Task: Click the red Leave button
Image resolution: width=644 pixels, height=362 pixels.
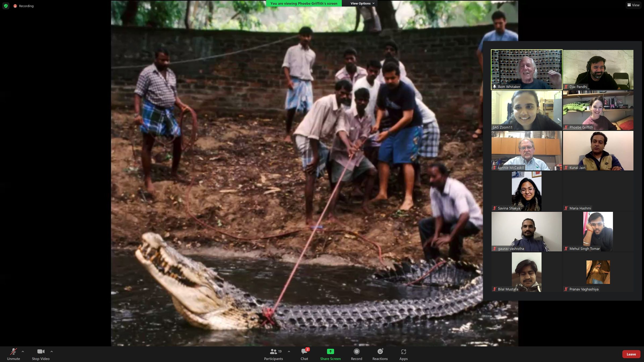Action: (x=631, y=354)
